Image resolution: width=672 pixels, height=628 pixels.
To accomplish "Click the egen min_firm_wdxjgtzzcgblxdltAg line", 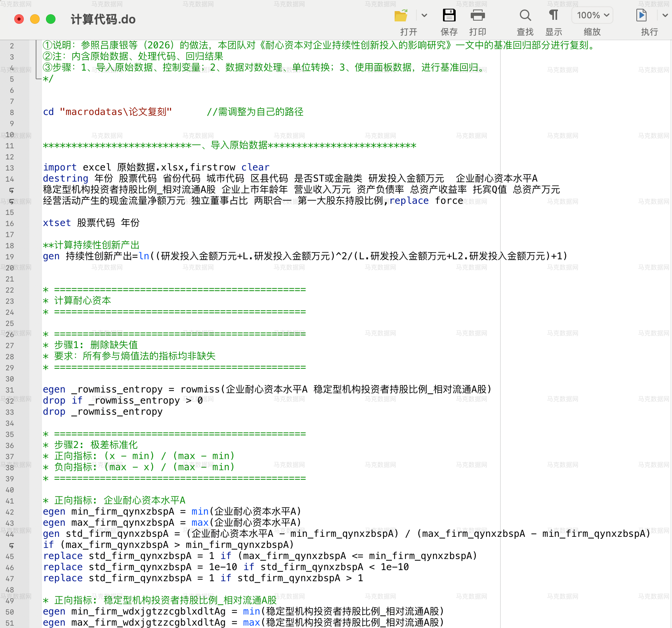I will coord(243,611).
